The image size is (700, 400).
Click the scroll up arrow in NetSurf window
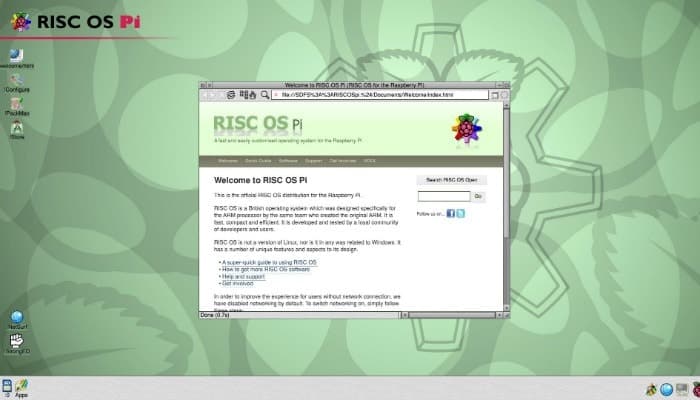pyautogui.click(x=506, y=105)
